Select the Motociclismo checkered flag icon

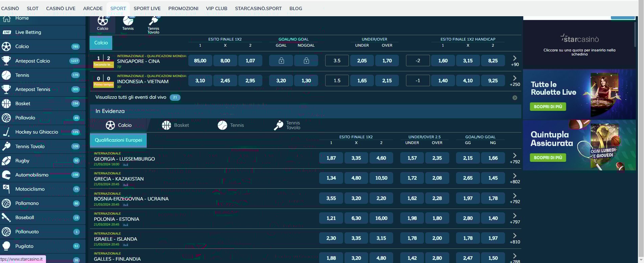point(6,189)
